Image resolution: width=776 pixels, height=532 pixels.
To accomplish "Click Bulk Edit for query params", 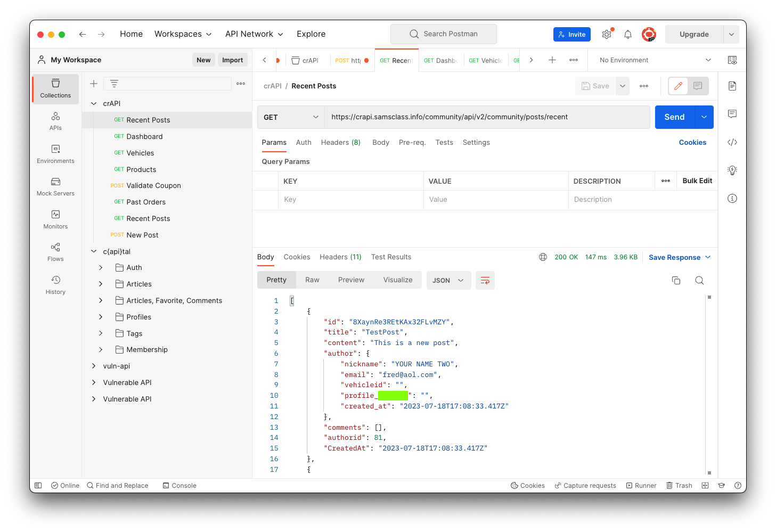I will tap(697, 181).
